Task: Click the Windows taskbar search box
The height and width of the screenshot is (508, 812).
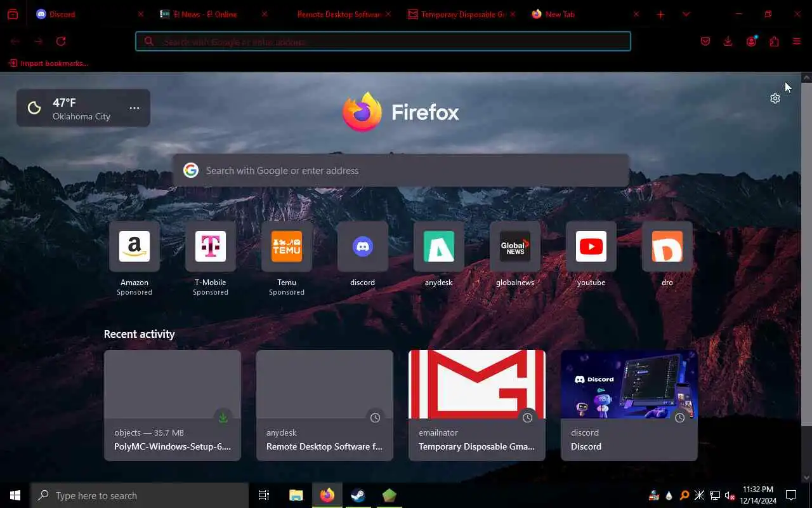Action: click(140, 495)
